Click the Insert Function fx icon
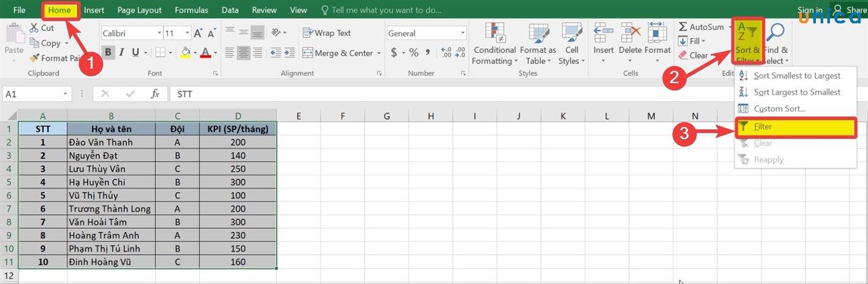The height and width of the screenshot is (284, 868). pyautogui.click(x=155, y=94)
